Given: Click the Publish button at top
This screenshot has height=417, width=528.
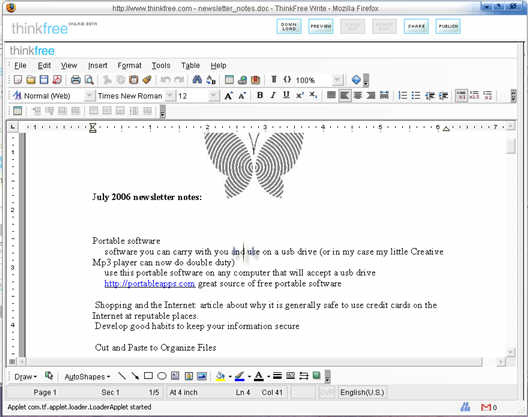Looking at the screenshot, I should [448, 26].
